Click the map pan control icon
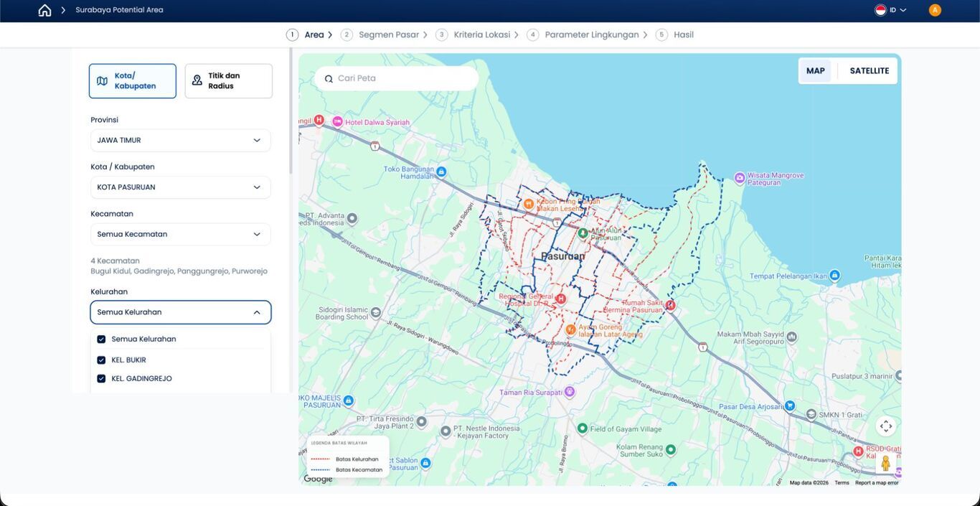Image resolution: width=980 pixels, height=506 pixels. (x=886, y=426)
